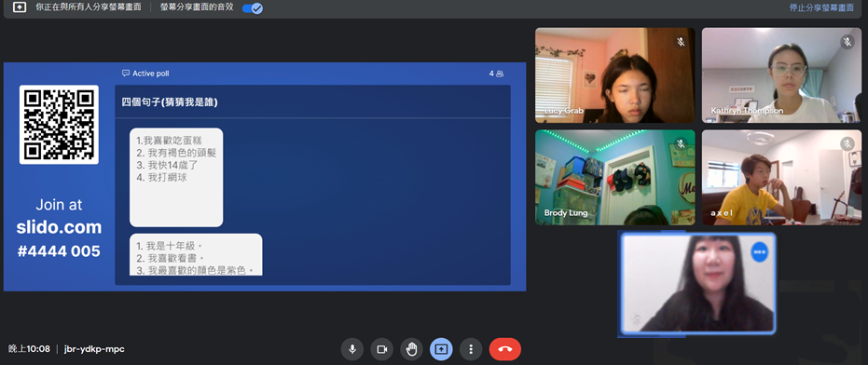The image size is (868, 365).
Task: Mute the microphone in the call toolbar
Action: click(x=351, y=349)
